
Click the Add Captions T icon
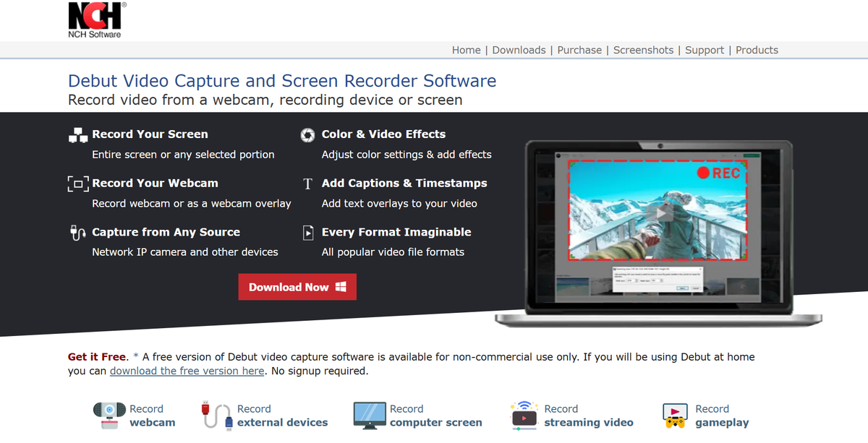click(x=308, y=184)
